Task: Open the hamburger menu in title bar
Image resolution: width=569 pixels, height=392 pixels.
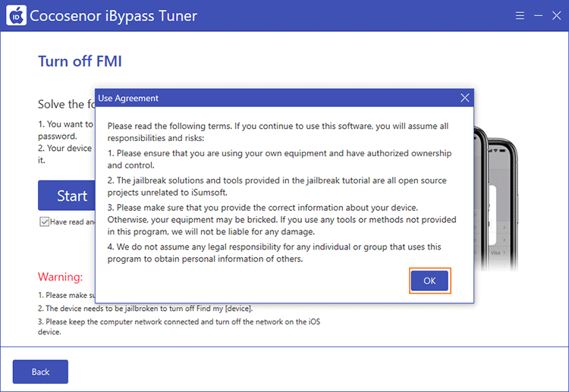Action: 520,16
